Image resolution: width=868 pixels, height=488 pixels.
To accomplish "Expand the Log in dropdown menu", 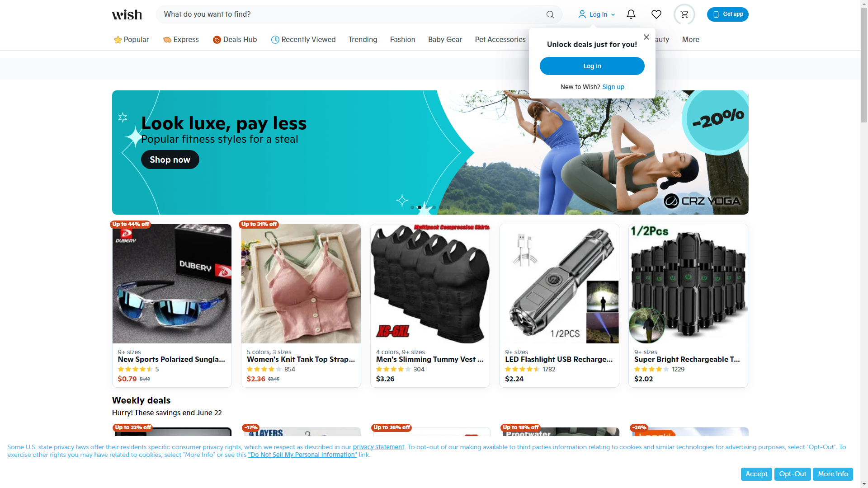I will (x=597, y=14).
